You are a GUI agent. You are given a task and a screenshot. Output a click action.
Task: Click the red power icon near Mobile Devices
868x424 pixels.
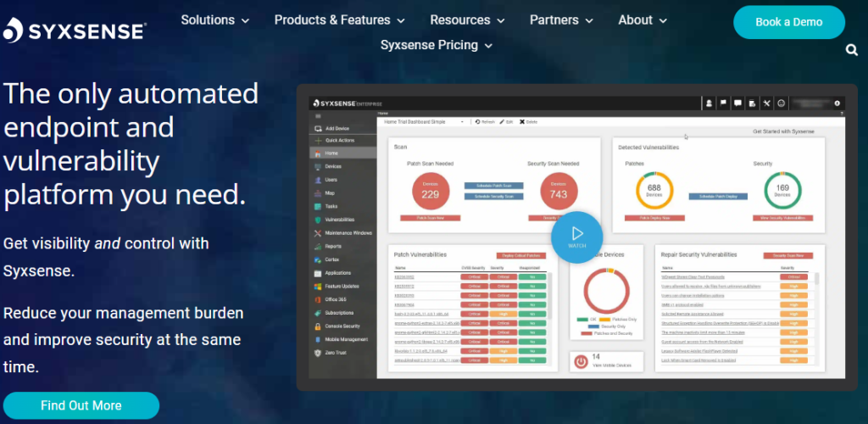(581, 361)
